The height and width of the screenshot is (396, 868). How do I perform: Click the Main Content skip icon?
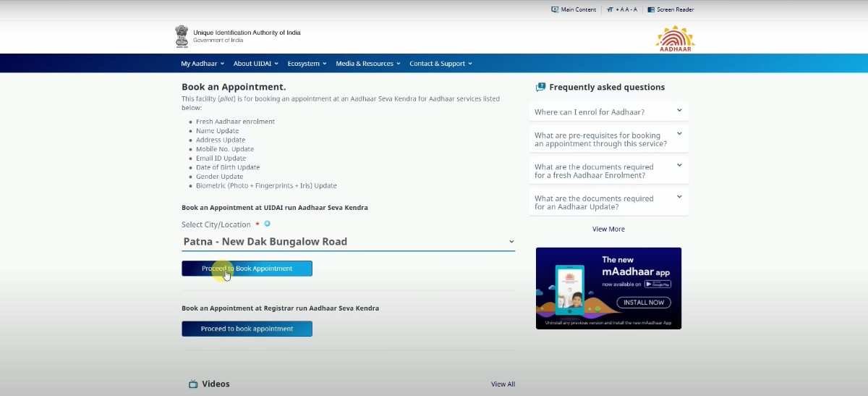[555, 9]
